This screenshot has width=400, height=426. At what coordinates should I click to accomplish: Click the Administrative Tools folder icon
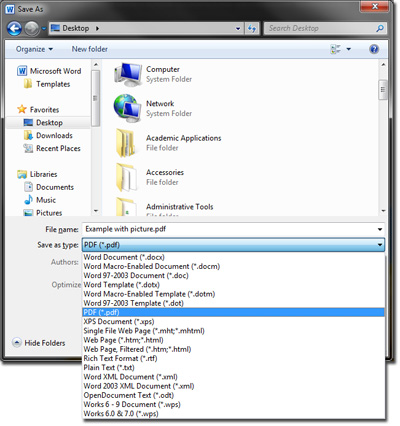pyautogui.click(x=126, y=207)
